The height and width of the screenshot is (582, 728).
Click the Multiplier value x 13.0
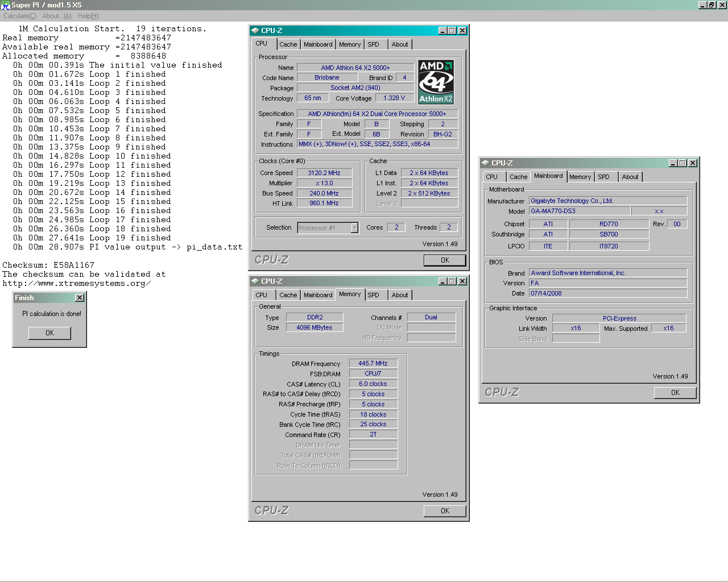(324, 184)
